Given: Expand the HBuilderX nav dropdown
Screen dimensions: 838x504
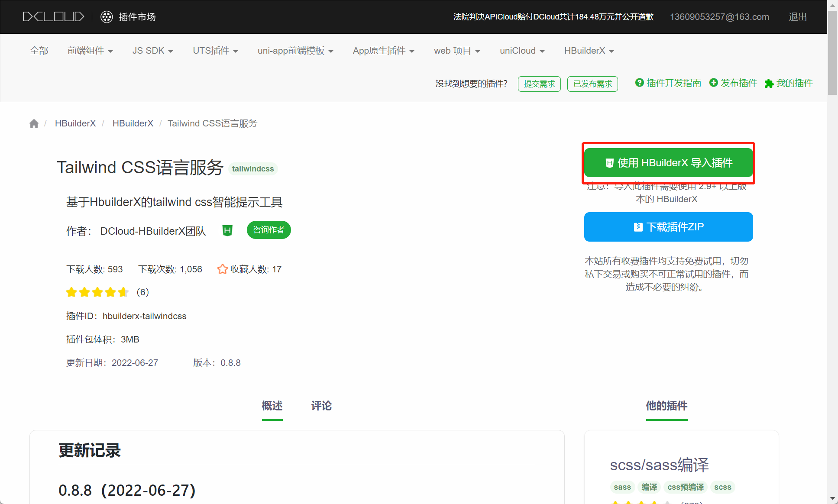Looking at the screenshot, I should click(x=589, y=51).
